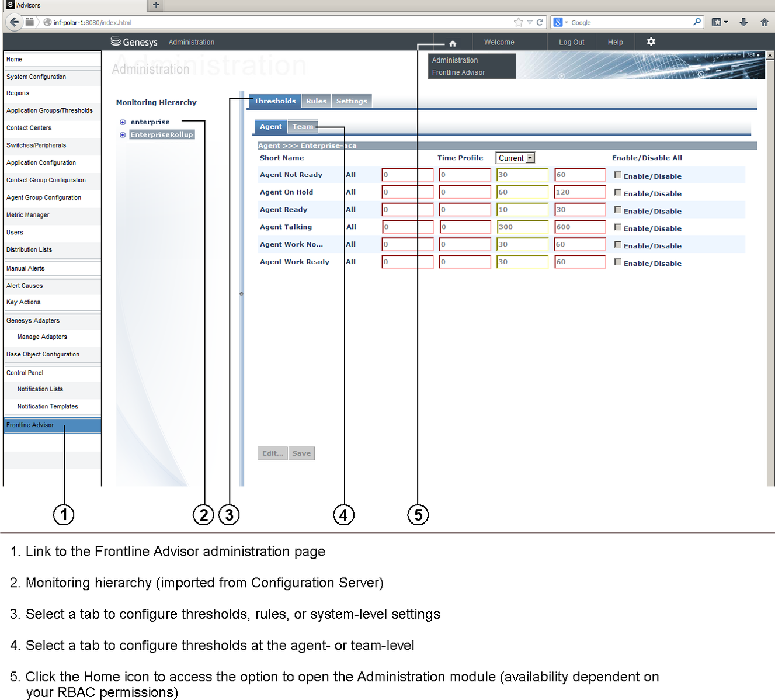Select the Team thresholds tab
Image resolution: width=775 pixels, height=700 pixels.
303,127
